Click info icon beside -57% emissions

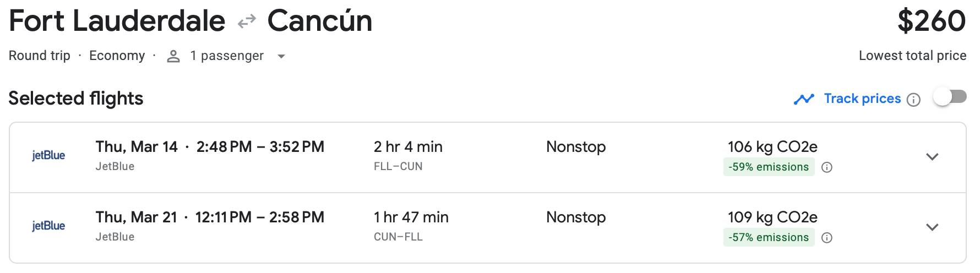click(826, 238)
